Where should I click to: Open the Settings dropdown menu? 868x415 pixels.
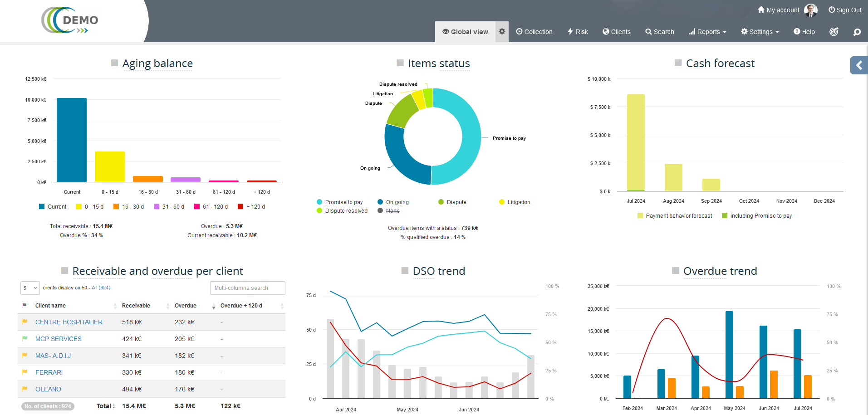[760, 32]
